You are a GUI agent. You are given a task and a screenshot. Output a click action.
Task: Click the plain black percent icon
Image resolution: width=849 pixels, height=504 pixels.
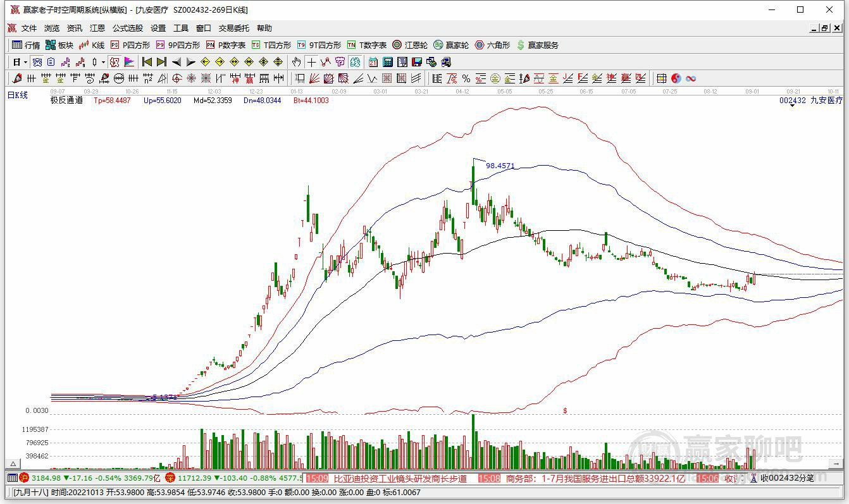(466, 78)
